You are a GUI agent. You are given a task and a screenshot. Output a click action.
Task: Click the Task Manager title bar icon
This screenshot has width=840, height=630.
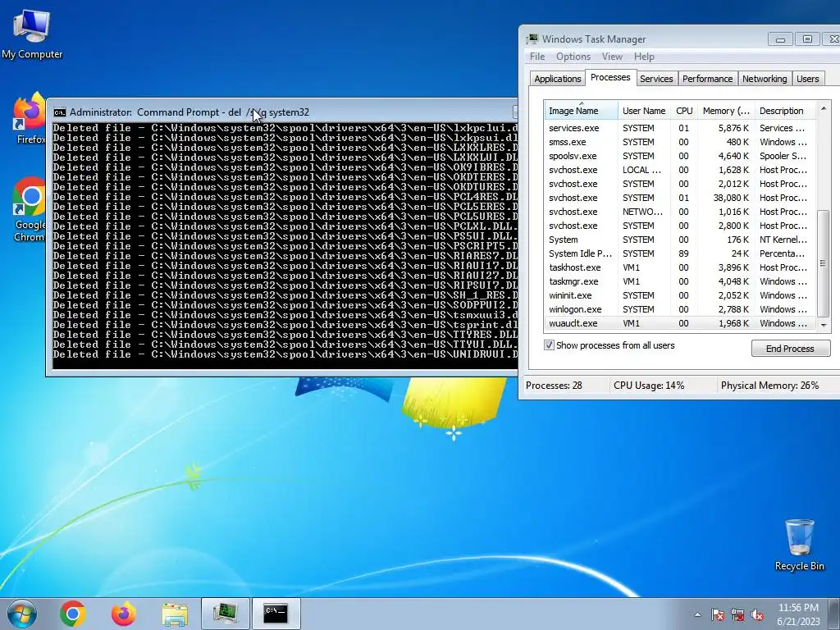(x=532, y=39)
